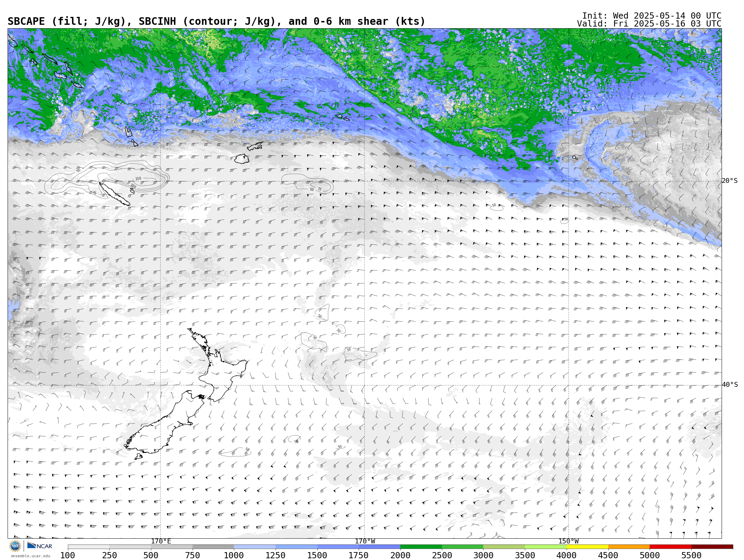This screenshot has width=744, height=560.
Task: Click the '5500' colorbar label
Action: click(x=691, y=555)
